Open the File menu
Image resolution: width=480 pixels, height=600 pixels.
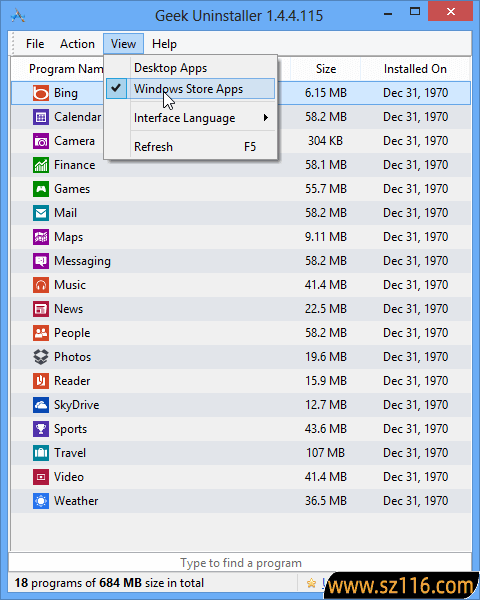(35, 44)
